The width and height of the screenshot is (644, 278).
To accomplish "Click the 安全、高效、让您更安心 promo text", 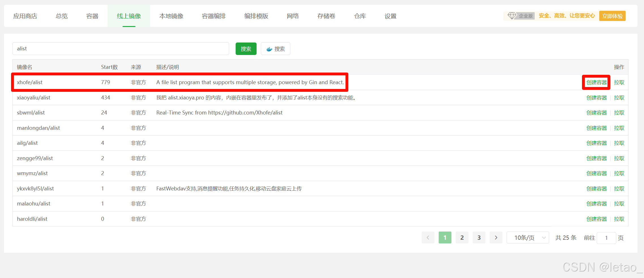I will [x=567, y=16].
